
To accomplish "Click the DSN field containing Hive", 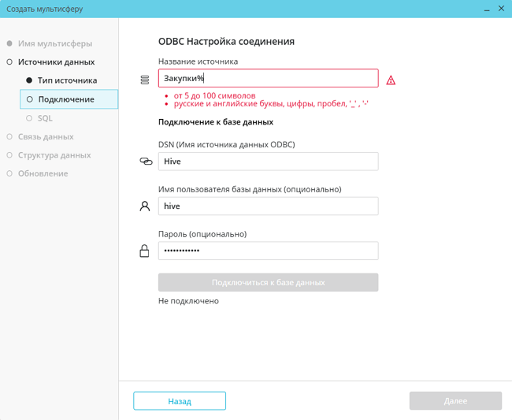I will click(x=268, y=162).
